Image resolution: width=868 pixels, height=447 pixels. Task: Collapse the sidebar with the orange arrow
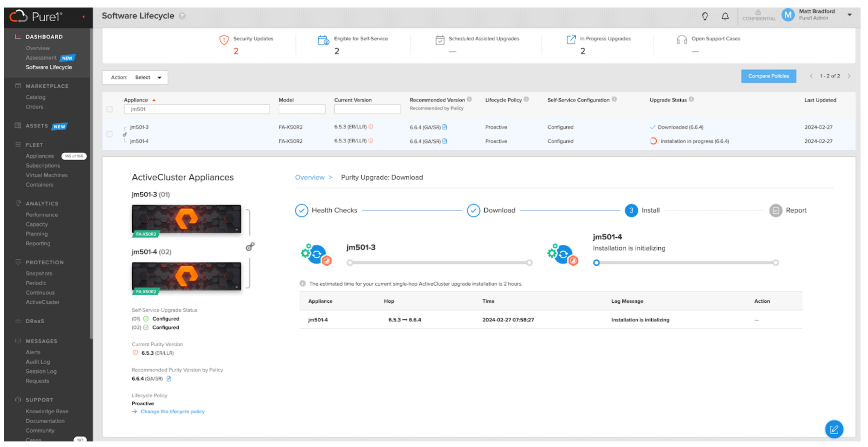83,17
